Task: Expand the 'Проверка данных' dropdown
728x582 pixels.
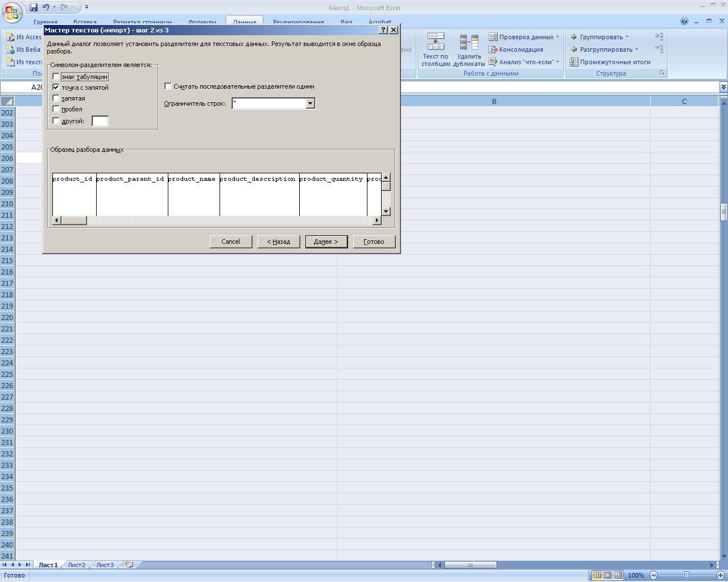Action: click(x=557, y=37)
